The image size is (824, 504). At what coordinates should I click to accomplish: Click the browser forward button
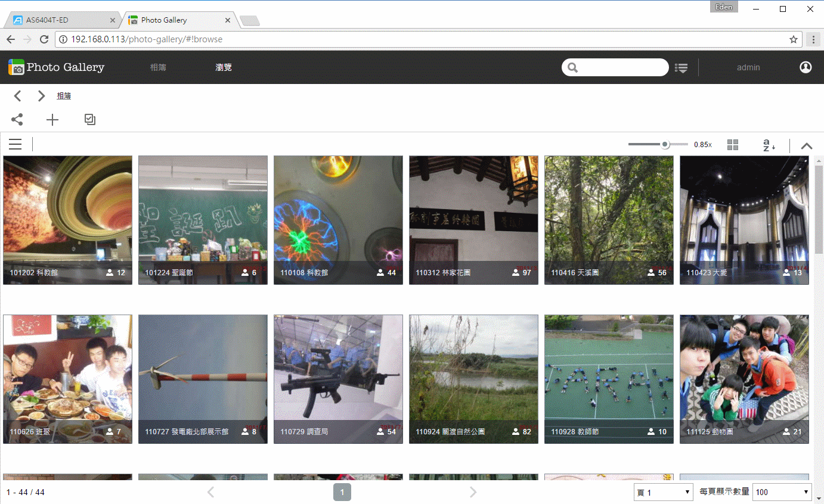coord(27,39)
